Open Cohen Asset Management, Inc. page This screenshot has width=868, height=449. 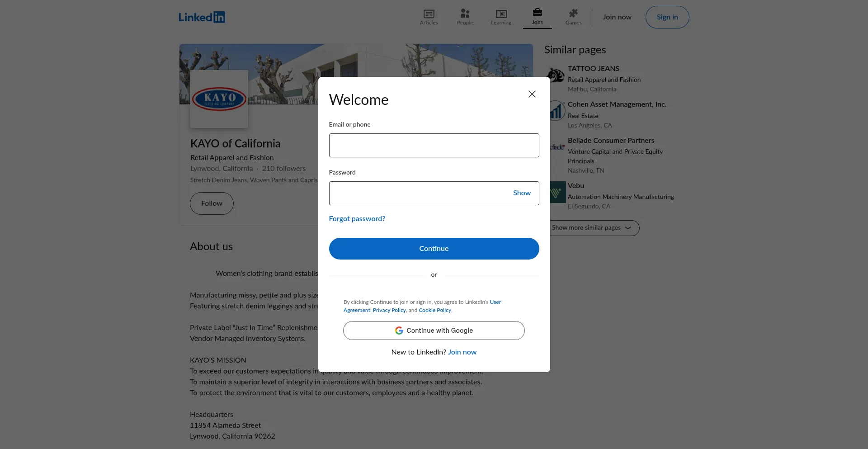pyautogui.click(x=617, y=104)
